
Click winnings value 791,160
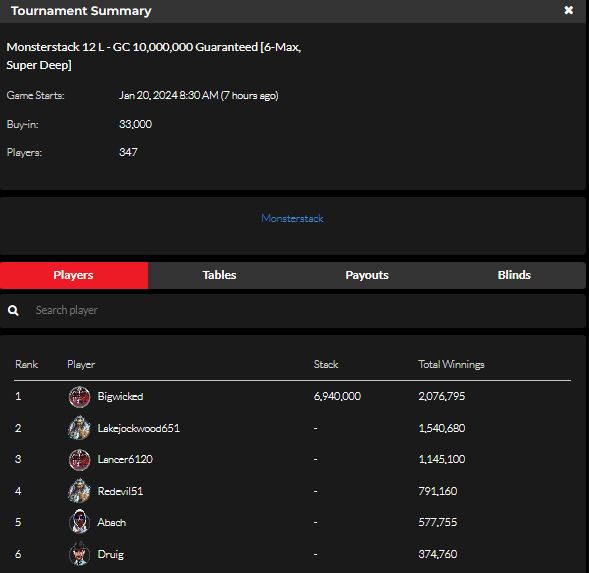pyautogui.click(x=438, y=491)
